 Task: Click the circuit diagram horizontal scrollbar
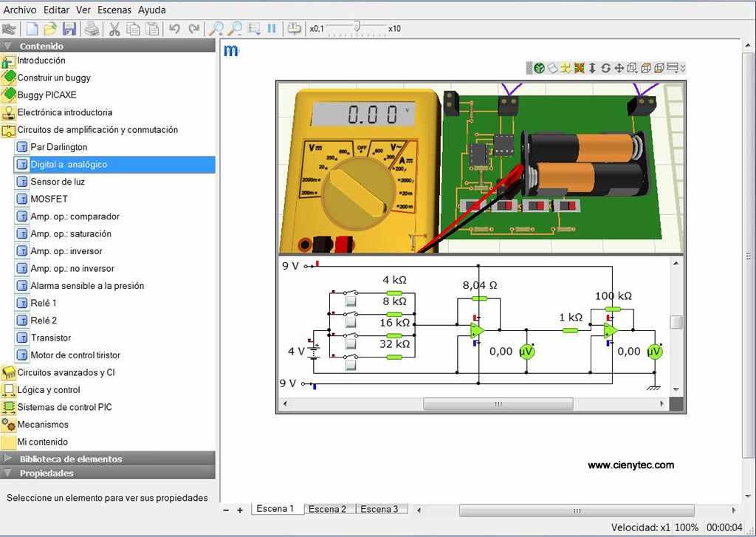tap(498, 404)
